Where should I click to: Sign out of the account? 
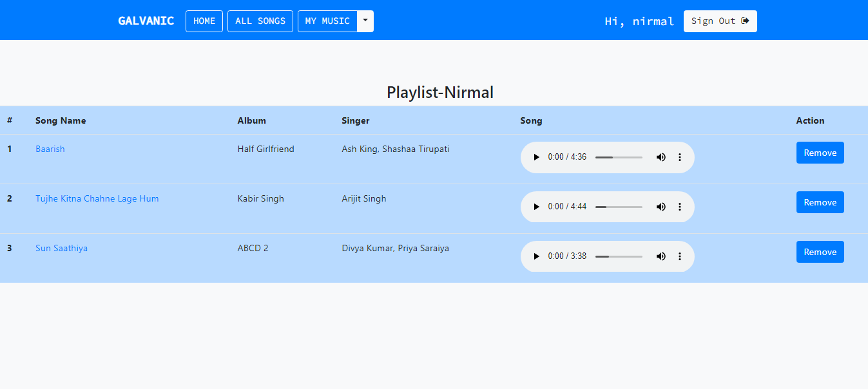tap(720, 21)
